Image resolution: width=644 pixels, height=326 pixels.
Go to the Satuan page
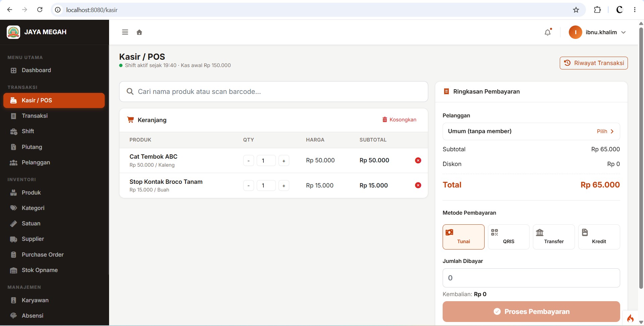[54, 223]
